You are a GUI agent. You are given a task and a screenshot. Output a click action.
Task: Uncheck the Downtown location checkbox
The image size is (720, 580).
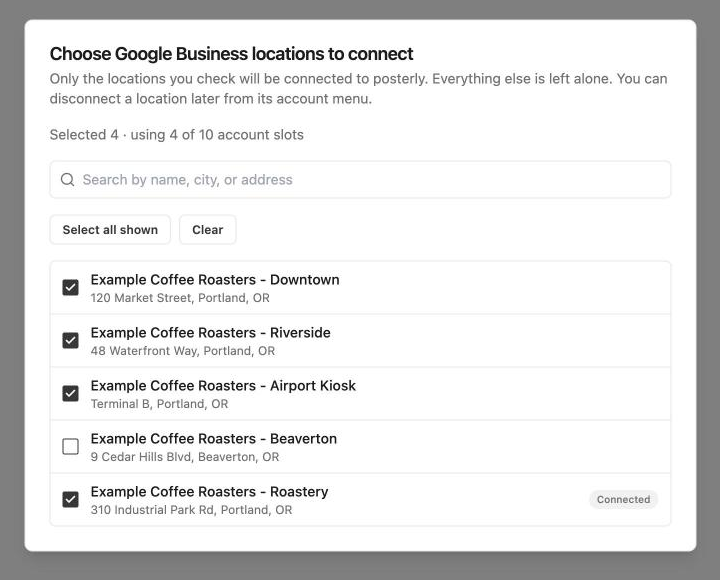70,287
